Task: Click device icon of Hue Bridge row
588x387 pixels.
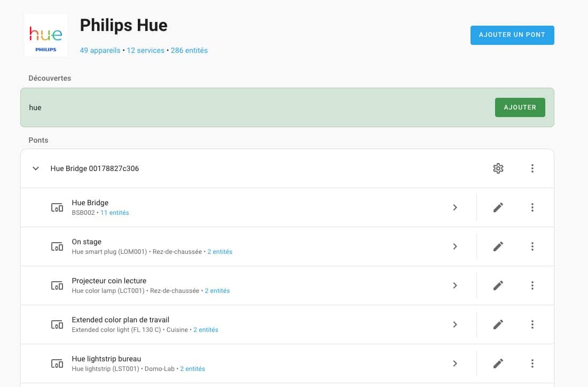Action: tap(57, 207)
